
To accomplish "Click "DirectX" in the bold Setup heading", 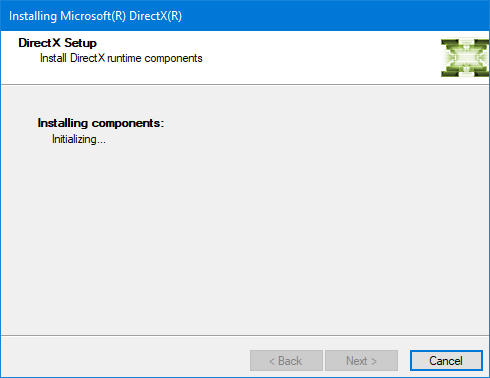I will click(39, 43).
